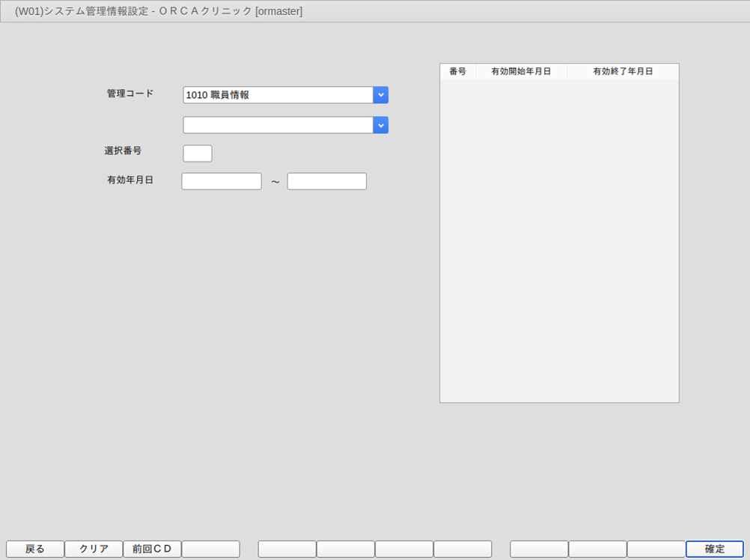This screenshot has width=750, height=560.
Task: Select the 有効開始年月日 column header
Action: [x=522, y=71]
